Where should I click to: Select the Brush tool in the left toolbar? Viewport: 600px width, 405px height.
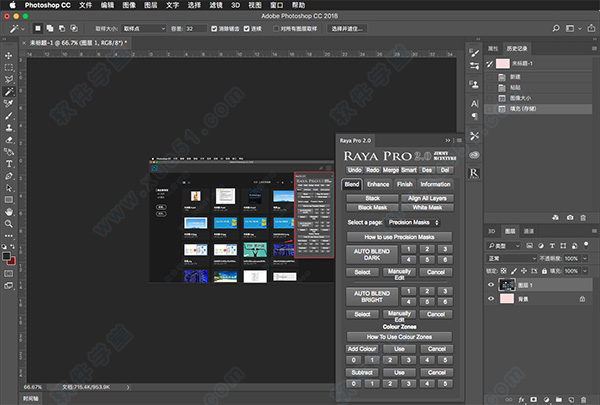8,116
